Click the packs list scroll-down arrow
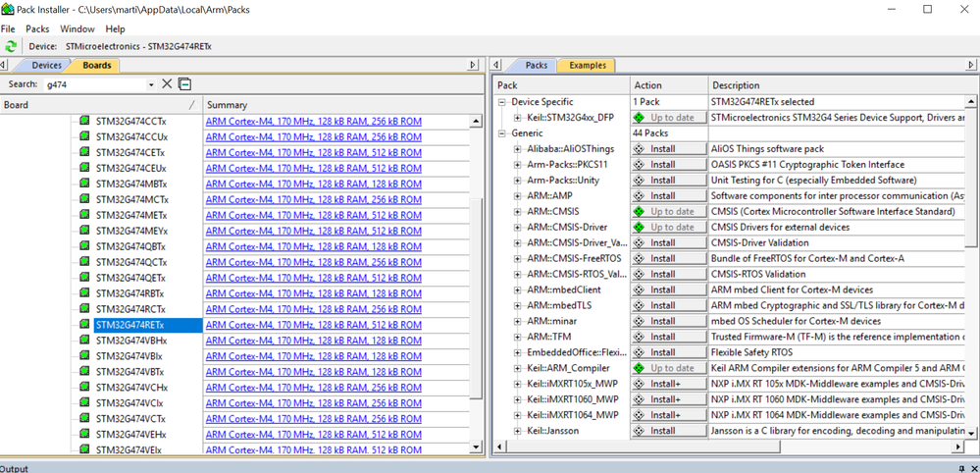Screen dimensions: 980x473 [x=971, y=433]
